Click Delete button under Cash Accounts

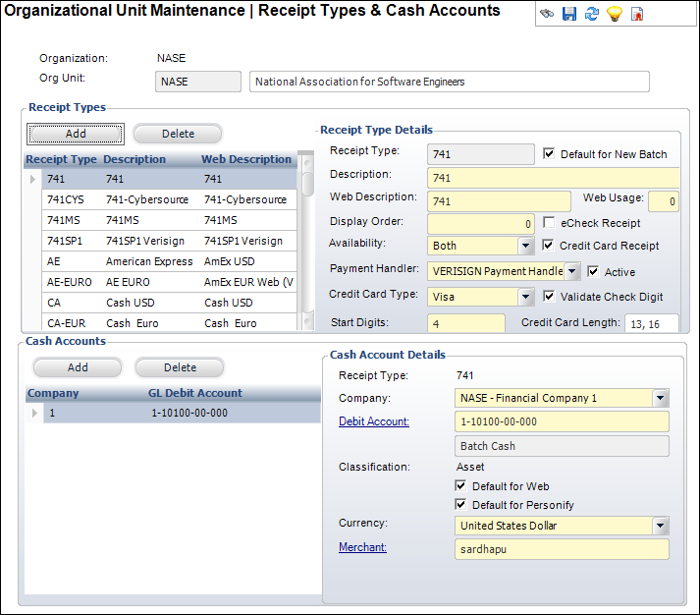(x=180, y=367)
